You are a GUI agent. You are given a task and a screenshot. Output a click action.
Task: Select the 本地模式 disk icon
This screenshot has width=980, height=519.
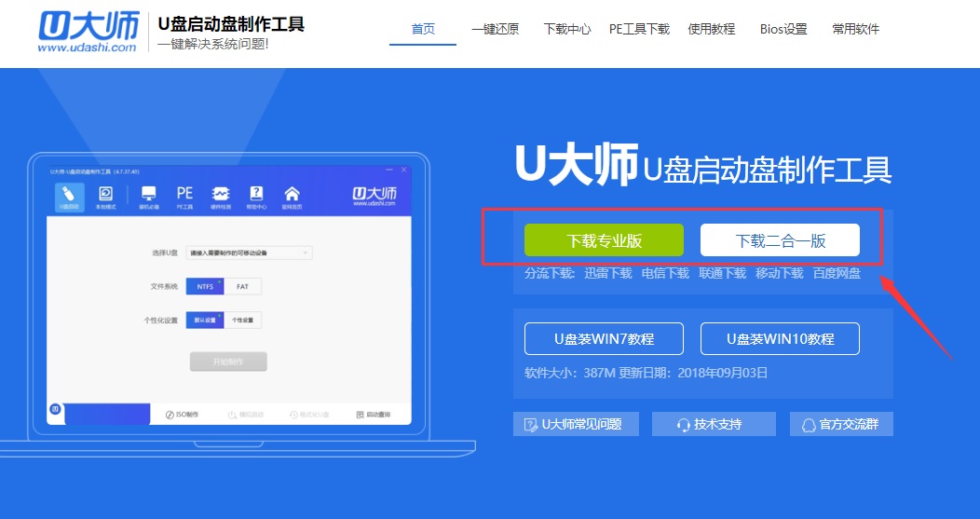coord(106,196)
